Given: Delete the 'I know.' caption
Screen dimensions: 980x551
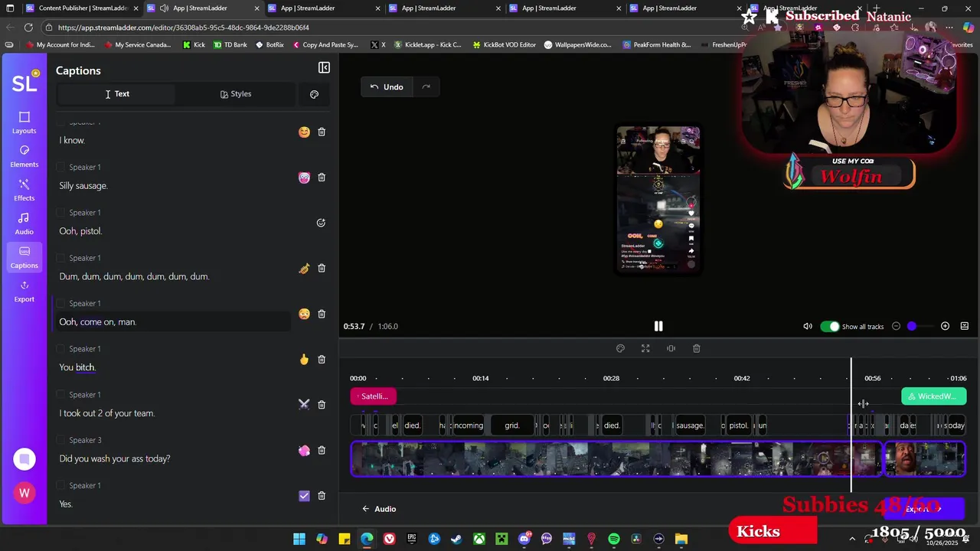Looking at the screenshot, I should tap(322, 132).
